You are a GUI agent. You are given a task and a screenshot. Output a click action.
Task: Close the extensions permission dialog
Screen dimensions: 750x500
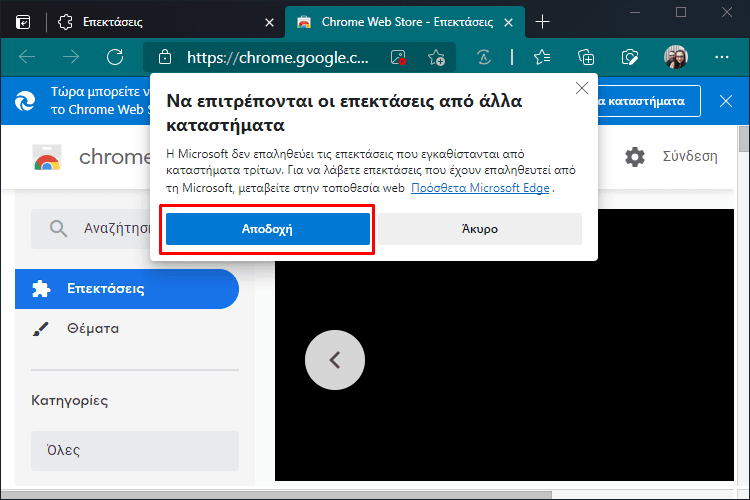[582, 88]
